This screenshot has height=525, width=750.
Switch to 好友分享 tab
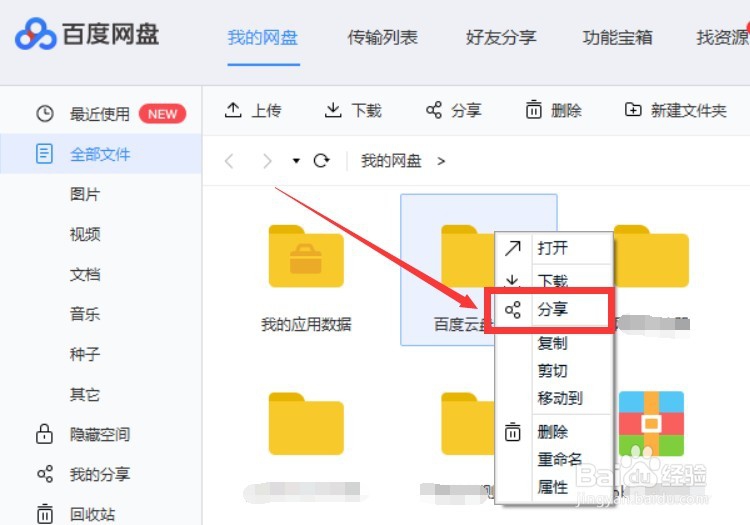(x=501, y=37)
